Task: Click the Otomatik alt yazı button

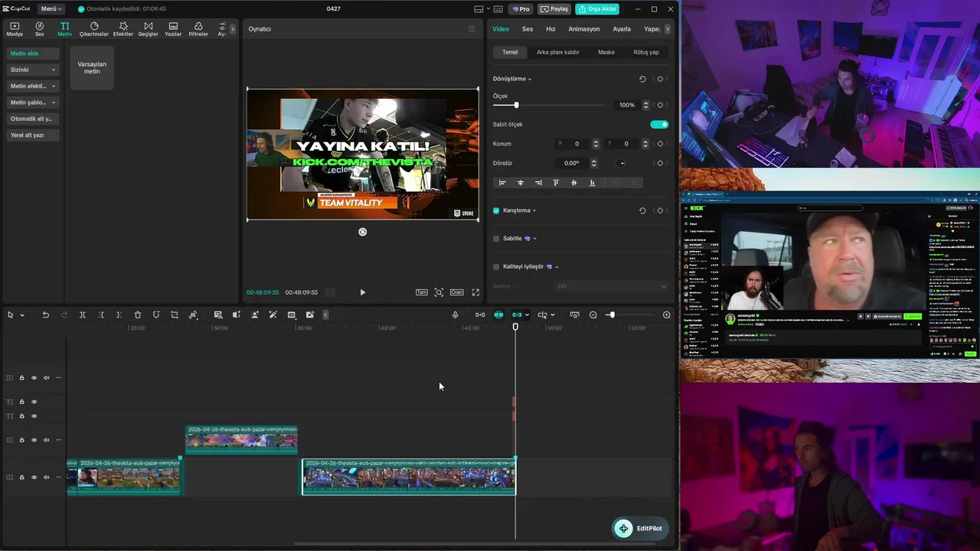Action: (x=33, y=119)
